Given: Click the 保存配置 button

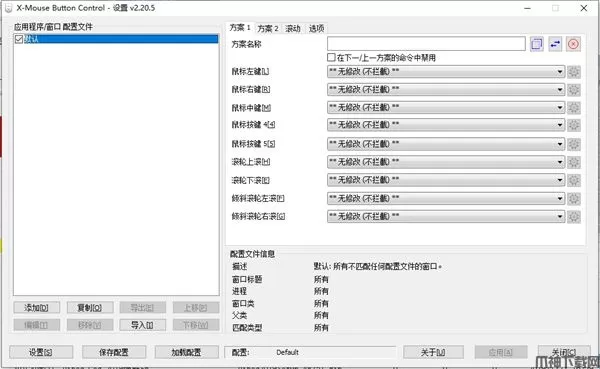Looking at the screenshot, I should point(114,352).
